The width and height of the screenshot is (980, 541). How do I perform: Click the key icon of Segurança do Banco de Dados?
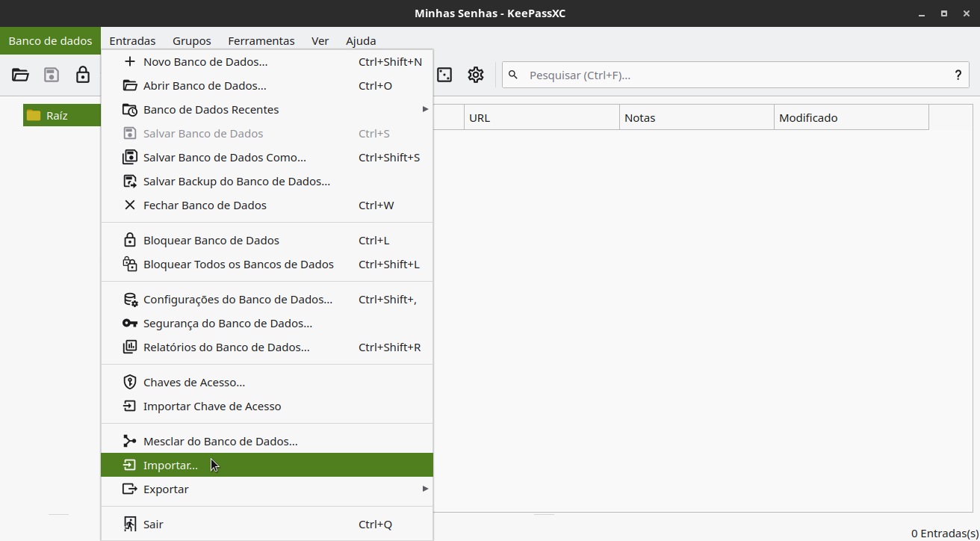coord(130,323)
